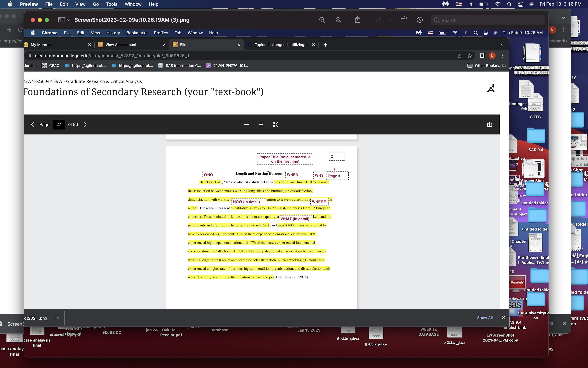This screenshot has height=368, width=588.
Task: Click the accessibility alternative formats icon beside the title
Action: [x=491, y=88]
